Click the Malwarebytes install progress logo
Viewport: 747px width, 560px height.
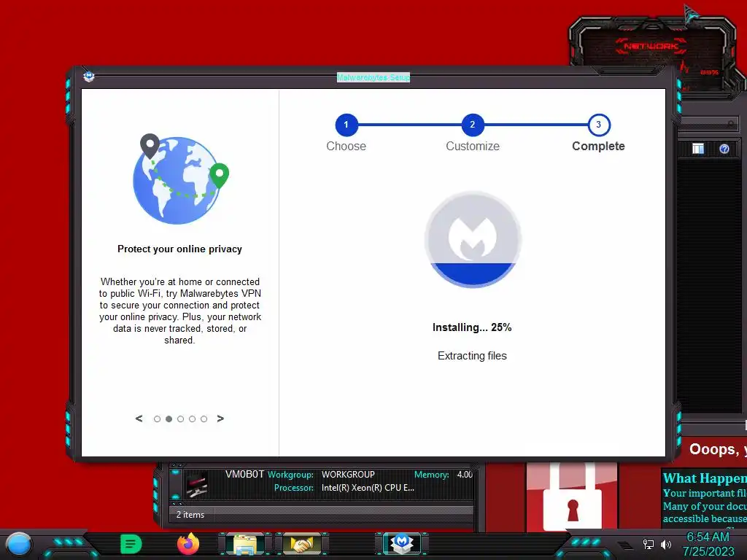(473, 239)
